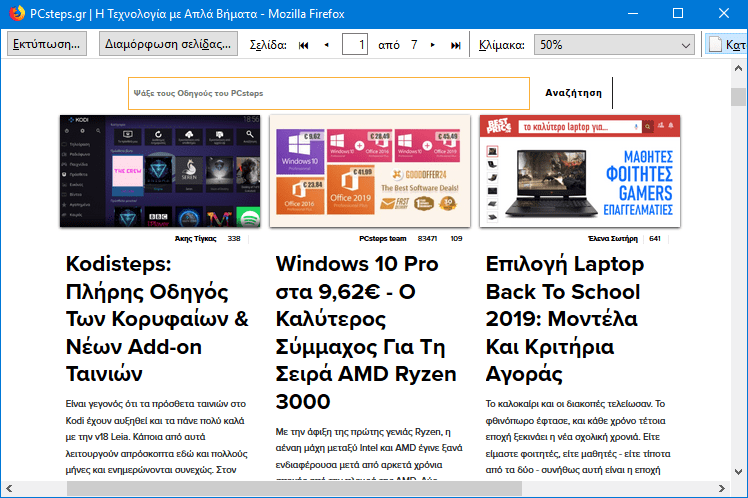Click the Kodisteps article intro paragraph
Screen dimensions: 748x498
click(x=157, y=437)
